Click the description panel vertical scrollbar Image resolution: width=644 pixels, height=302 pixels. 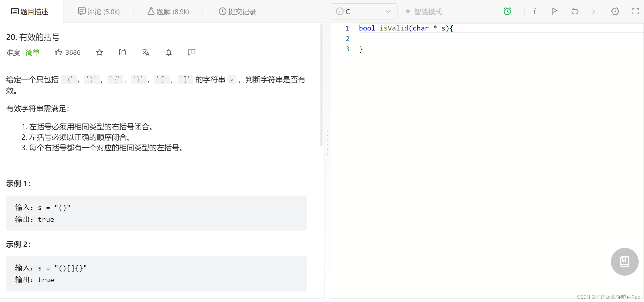pyautogui.click(x=321, y=85)
